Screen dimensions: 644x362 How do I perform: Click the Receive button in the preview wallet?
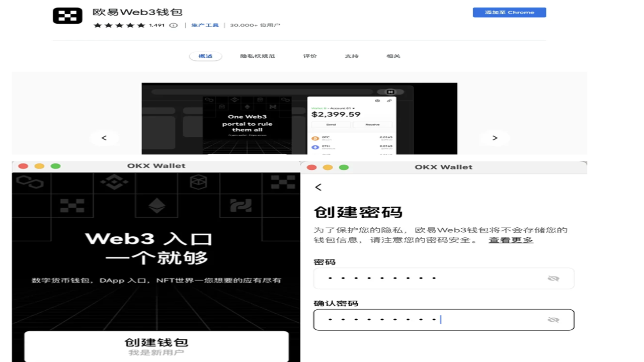click(x=373, y=124)
